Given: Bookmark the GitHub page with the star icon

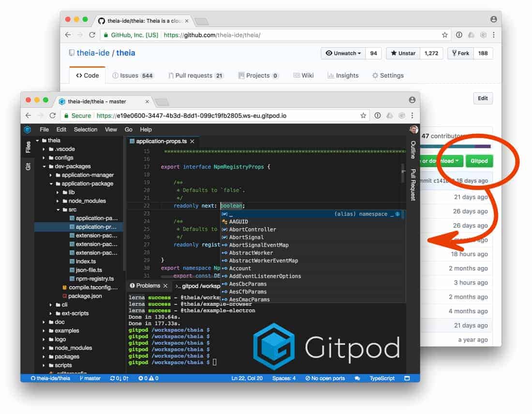Looking at the screenshot, I should (445, 35).
